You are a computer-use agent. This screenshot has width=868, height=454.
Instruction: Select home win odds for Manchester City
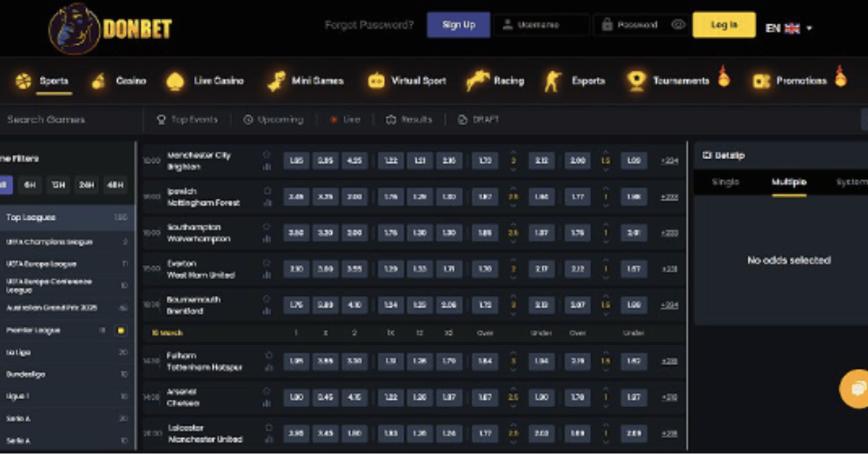coord(296,160)
